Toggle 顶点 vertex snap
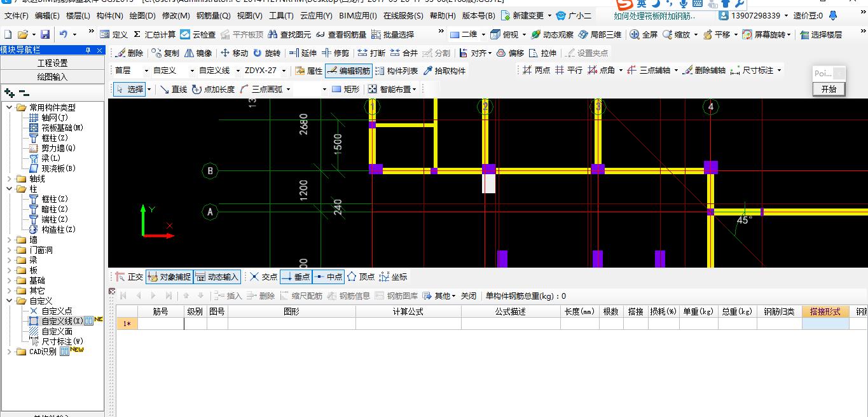 [x=361, y=277]
